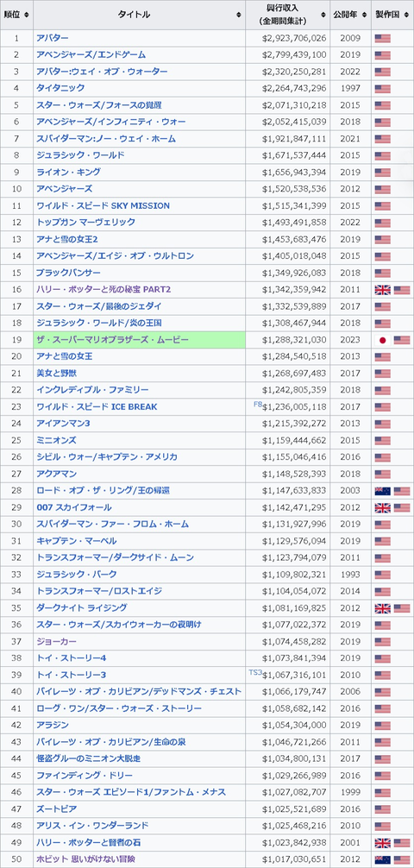Click the UK flag in ハリー・ポッターと死の秘宝 PART2 row
The height and width of the screenshot is (868, 414).
[x=382, y=290]
